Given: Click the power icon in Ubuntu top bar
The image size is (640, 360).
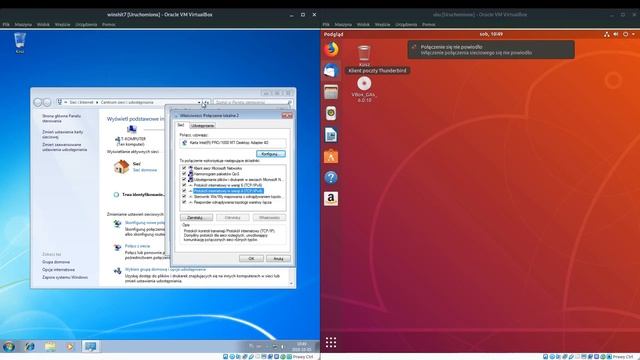Looking at the screenshot, I should click(625, 34).
